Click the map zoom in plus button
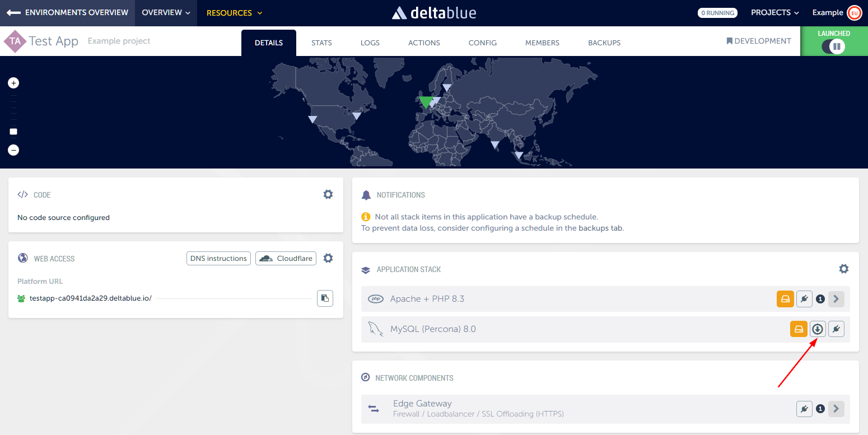868x435 pixels. [x=13, y=83]
